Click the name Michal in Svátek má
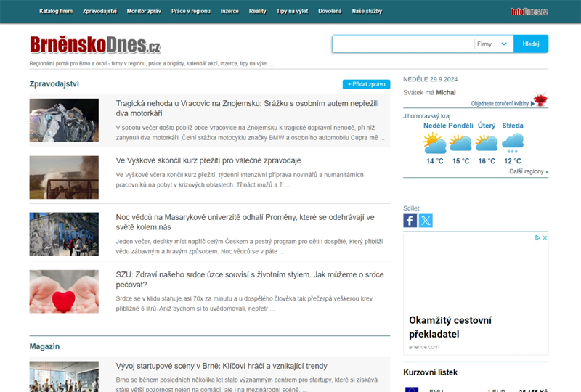The width and height of the screenshot is (581, 392). (446, 93)
